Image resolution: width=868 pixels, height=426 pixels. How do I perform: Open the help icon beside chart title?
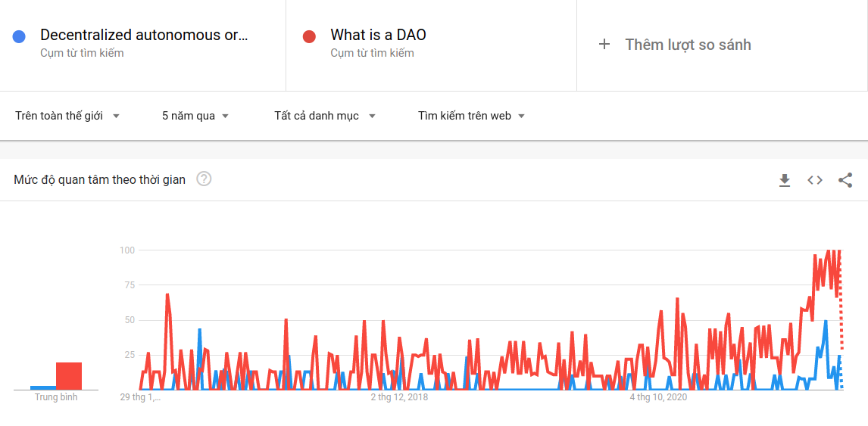[204, 179]
